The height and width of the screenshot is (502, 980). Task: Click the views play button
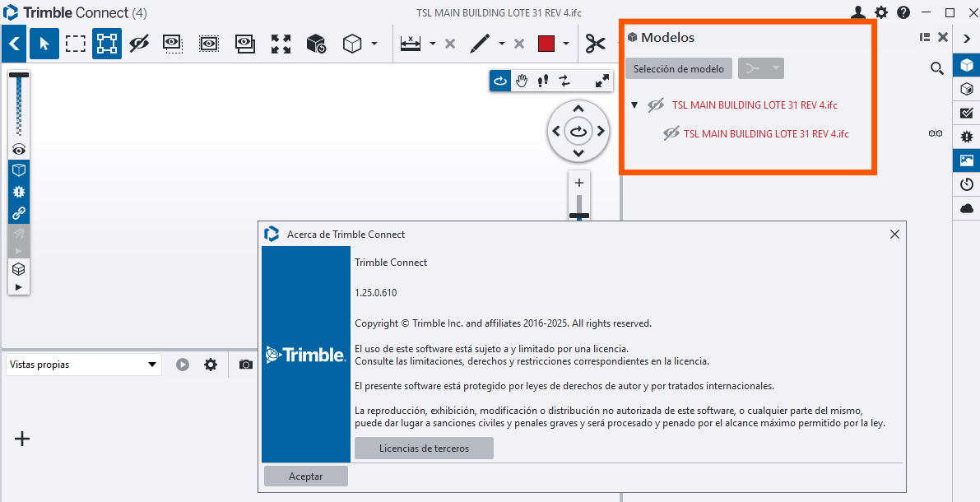coord(183,365)
